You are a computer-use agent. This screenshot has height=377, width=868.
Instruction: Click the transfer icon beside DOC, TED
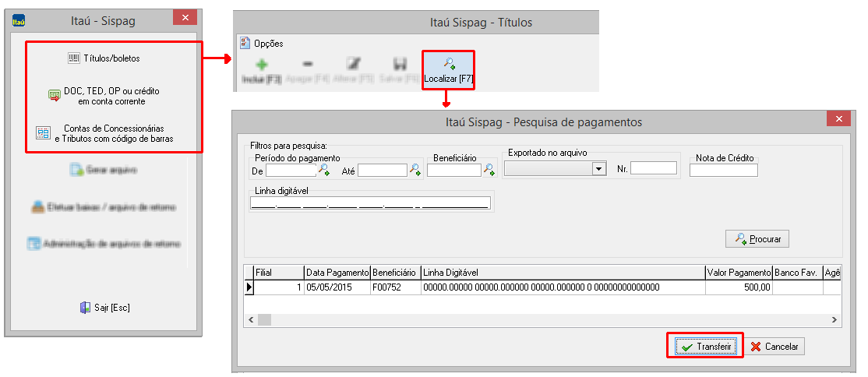[x=54, y=96]
